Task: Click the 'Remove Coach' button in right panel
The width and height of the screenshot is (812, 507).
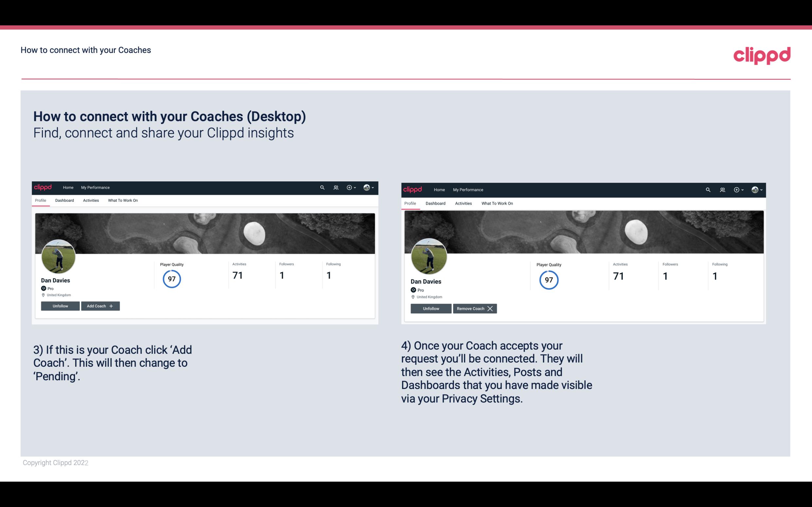Action: coord(475,308)
